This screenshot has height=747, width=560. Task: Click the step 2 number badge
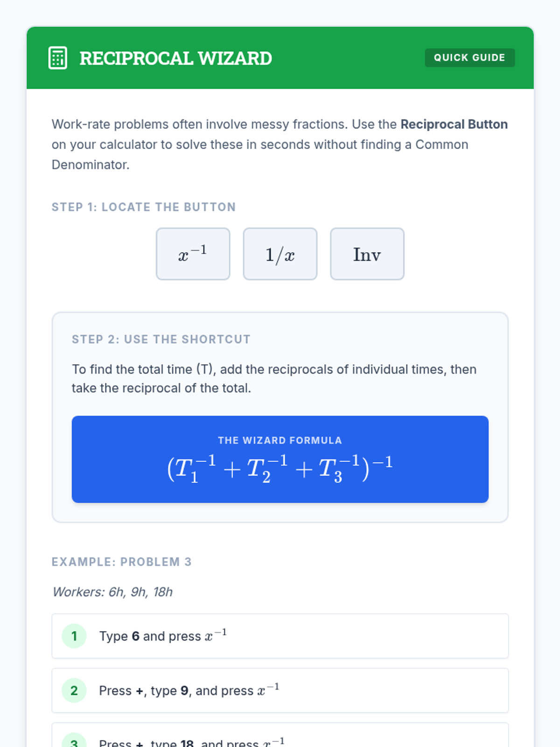(74, 691)
